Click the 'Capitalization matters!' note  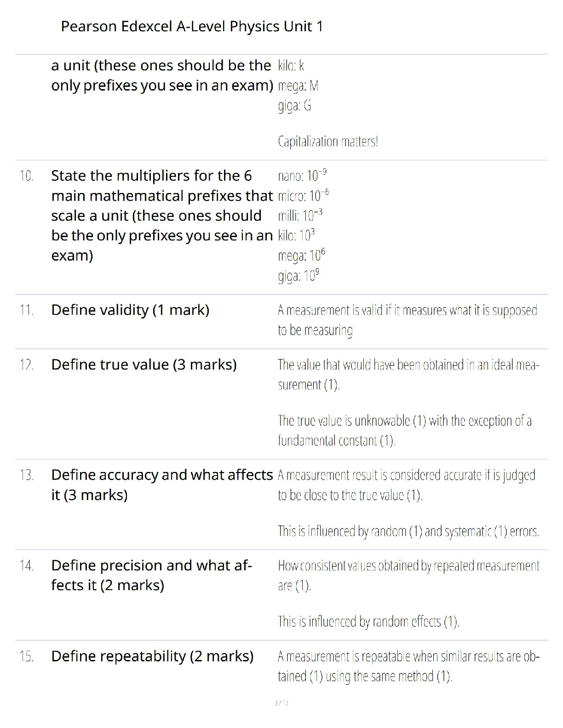tap(328, 141)
